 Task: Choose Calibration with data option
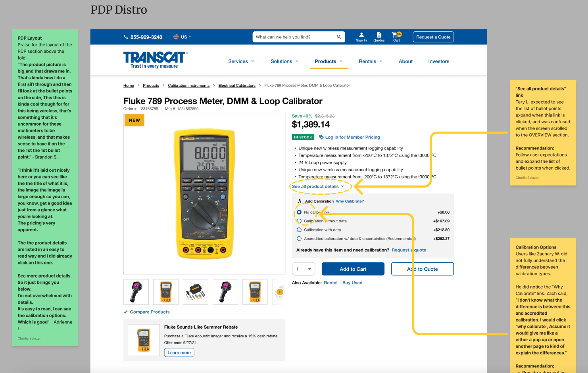click(x=299, y=230)
